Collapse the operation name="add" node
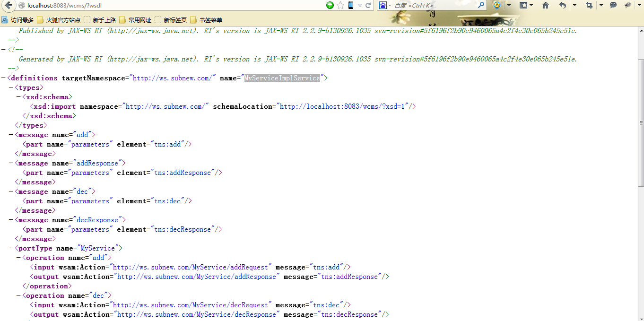This screenshot has height=321, width=644. pyautogui.click(x=18, y=258)
